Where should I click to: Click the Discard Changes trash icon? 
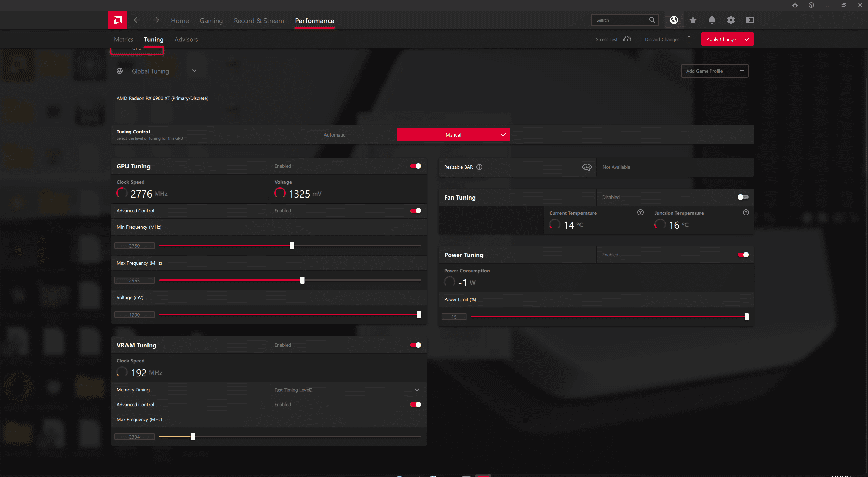tap(689, 39)
